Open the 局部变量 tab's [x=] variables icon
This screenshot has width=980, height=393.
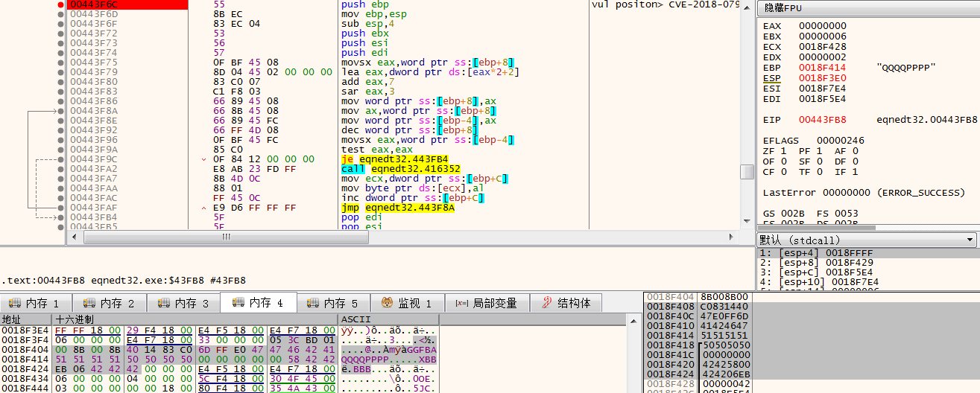[463, 303]
